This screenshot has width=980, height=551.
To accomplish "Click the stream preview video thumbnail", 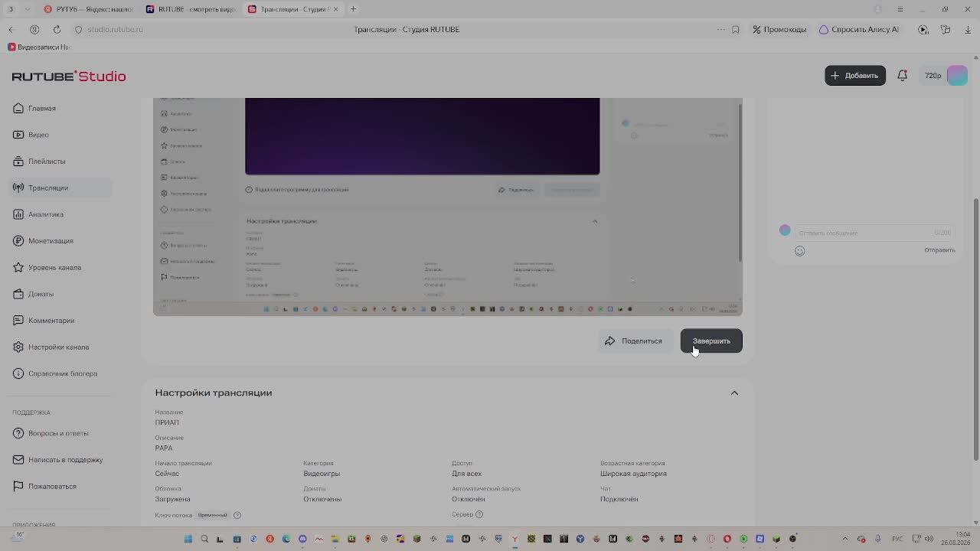I will click(x=447, y=207).
